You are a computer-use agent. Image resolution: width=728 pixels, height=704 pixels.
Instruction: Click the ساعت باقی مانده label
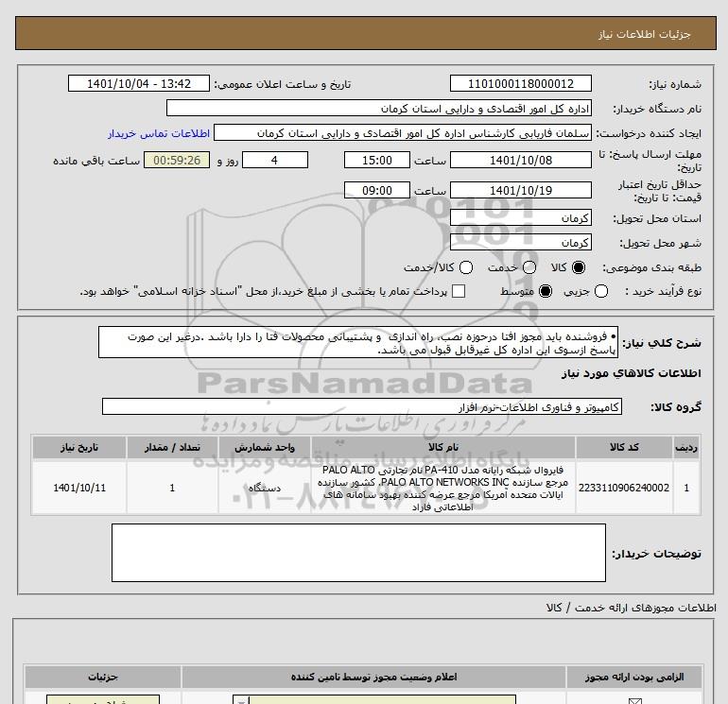tap(96, 161)
